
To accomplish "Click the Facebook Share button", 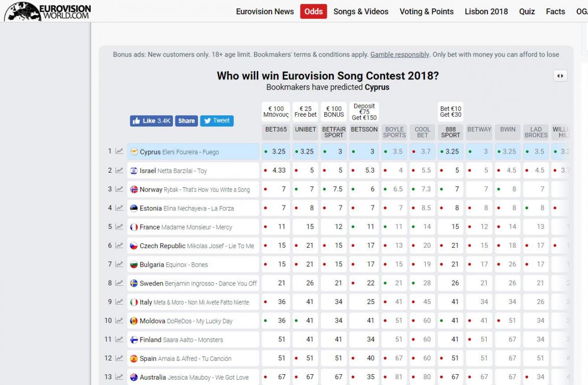I will 186,121.
